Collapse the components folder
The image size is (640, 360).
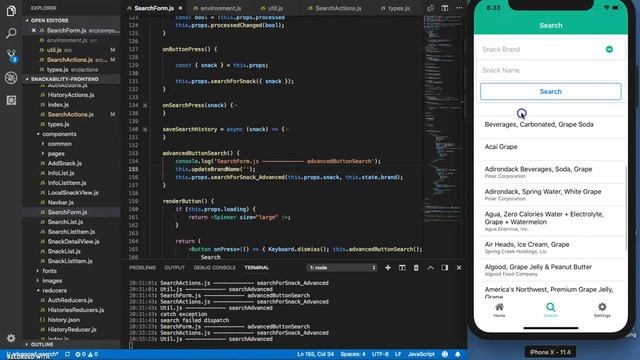(x=38, y=134)
